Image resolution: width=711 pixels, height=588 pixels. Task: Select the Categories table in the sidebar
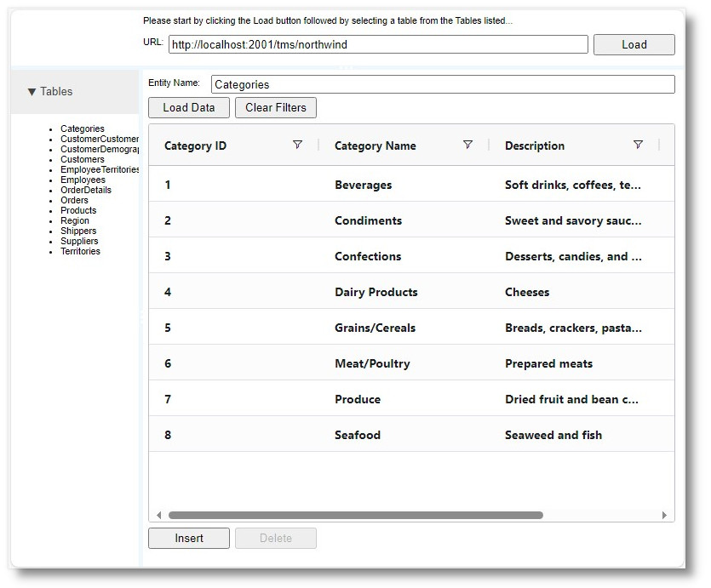pos(82,128)
